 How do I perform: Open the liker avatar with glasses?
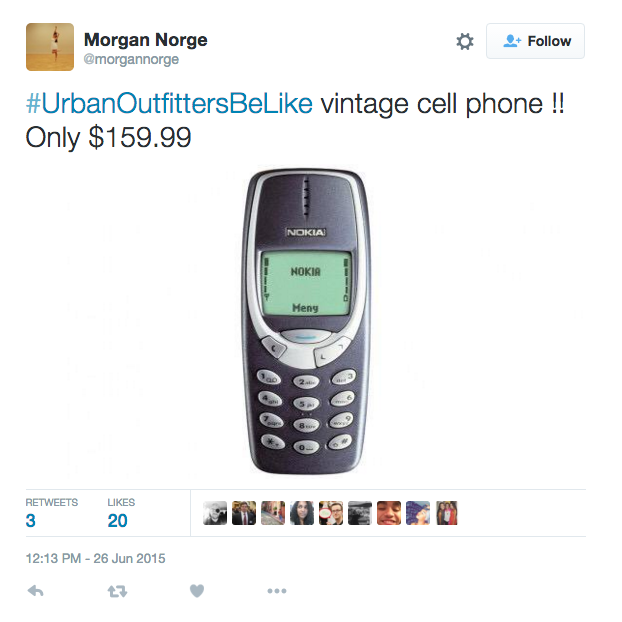(331, 513)
